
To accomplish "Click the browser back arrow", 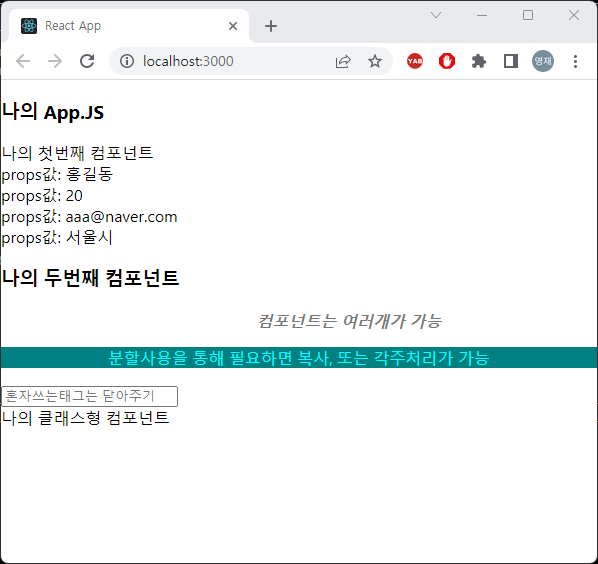I will tap(23, 61).
